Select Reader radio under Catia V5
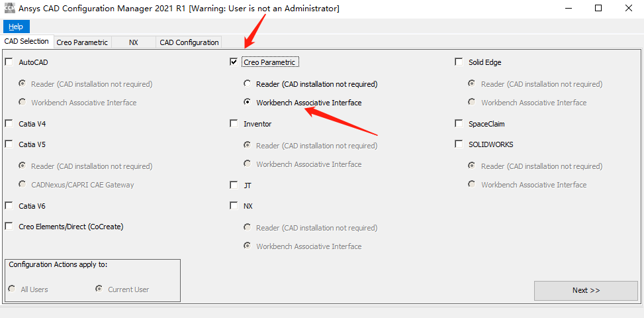644x318 pixels. coord(23,166)
